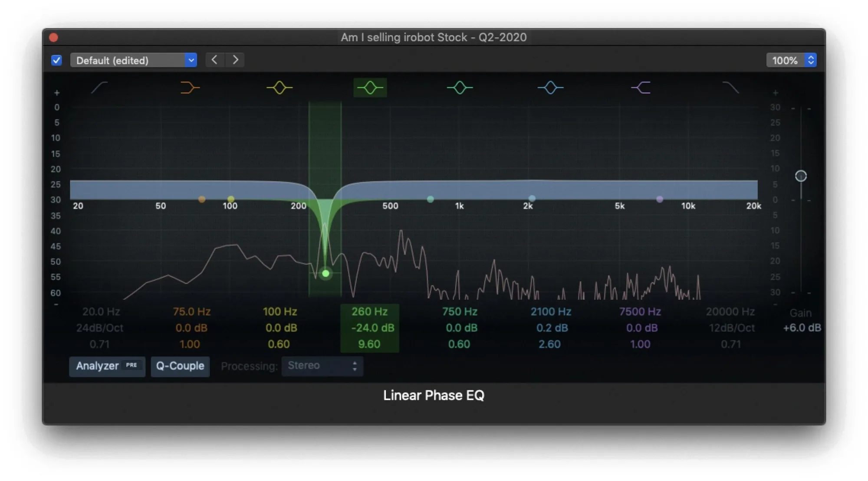Screen dimensions: 868x481
Task: Enable the Analyzer
Action: (107, 366)
